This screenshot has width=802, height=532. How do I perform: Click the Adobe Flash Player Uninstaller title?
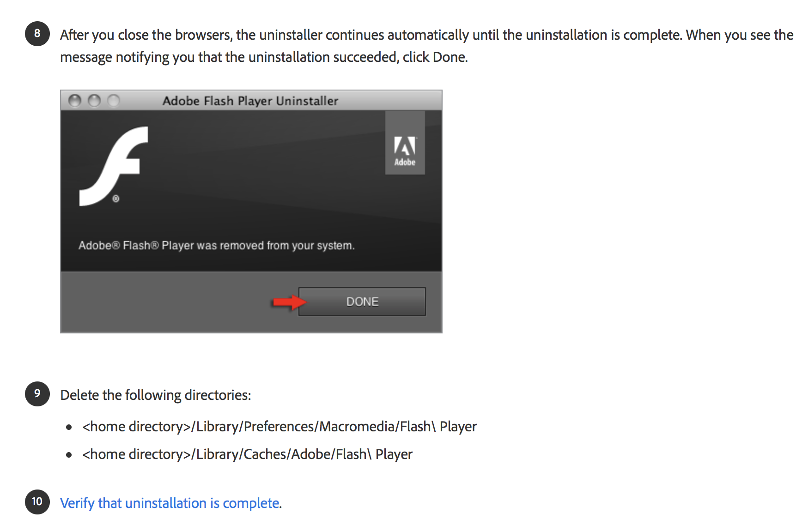pyautogui.click(x=250, y=101)
